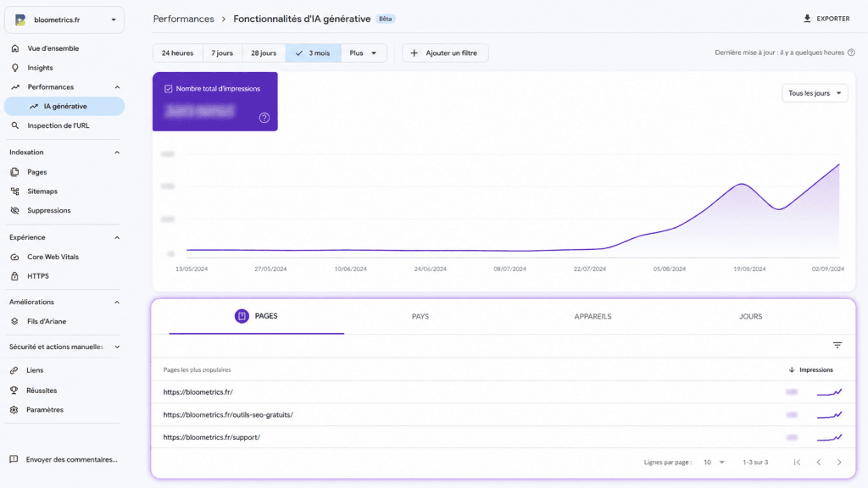Collapse the Indexation section
The image size is (868, 488).
(x=117, y=152)
